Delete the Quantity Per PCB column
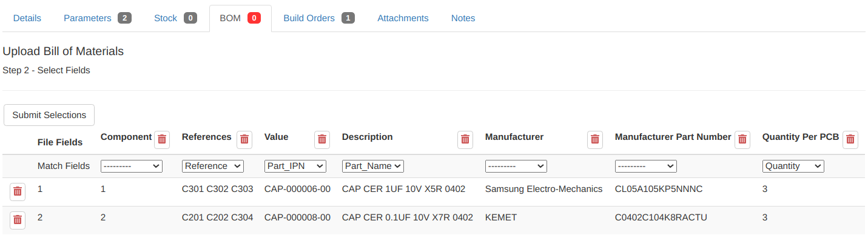Screen dimensions: 868x238 pos(850,139)
